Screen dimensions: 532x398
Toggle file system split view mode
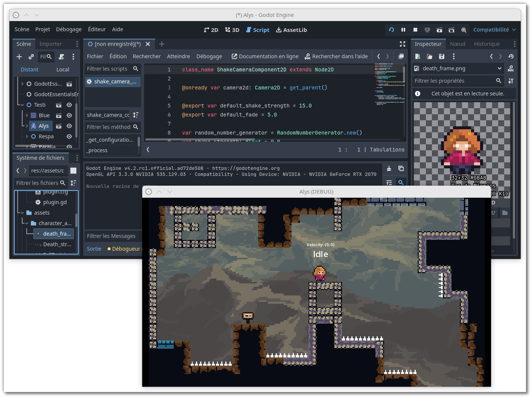click(x=73, y=171)
